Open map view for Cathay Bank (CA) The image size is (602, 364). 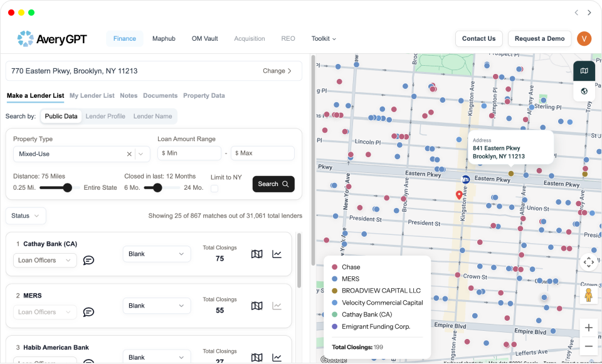256,254
